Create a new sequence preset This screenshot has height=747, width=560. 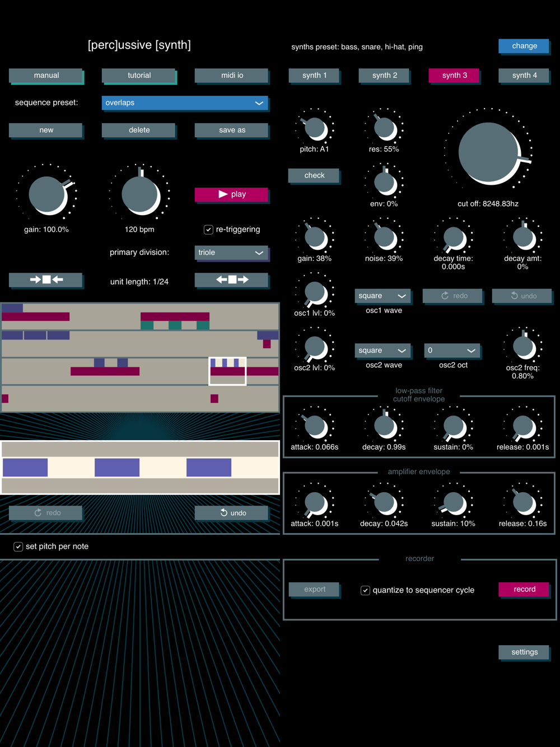[x=46, y=130]
